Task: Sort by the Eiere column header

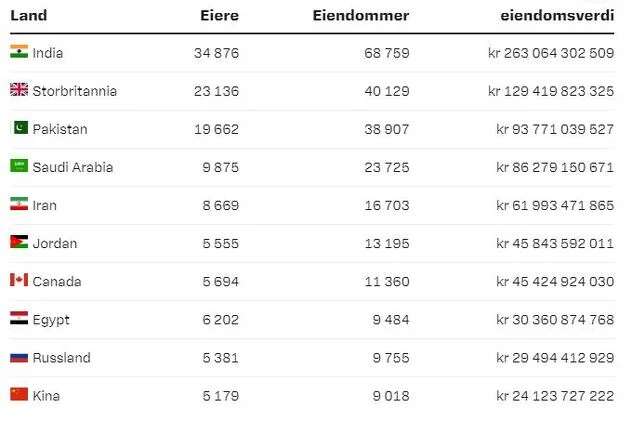Action: tap(220, 15)
